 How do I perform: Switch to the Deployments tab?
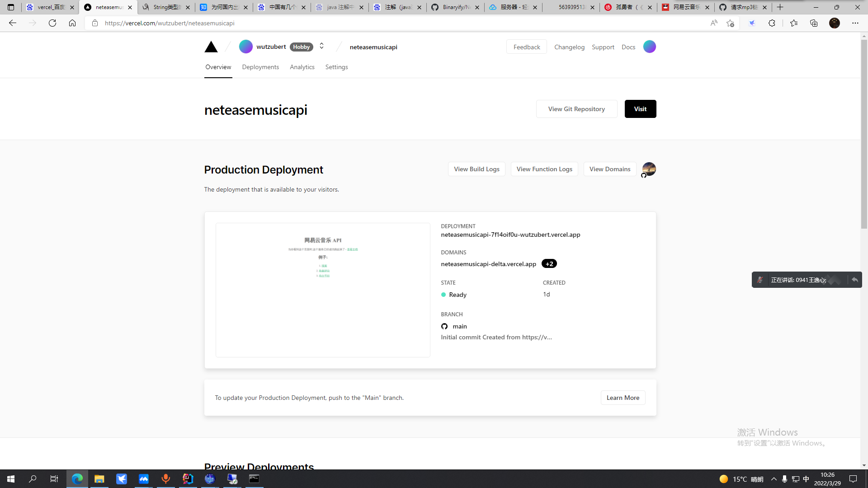tap(260, 67)
